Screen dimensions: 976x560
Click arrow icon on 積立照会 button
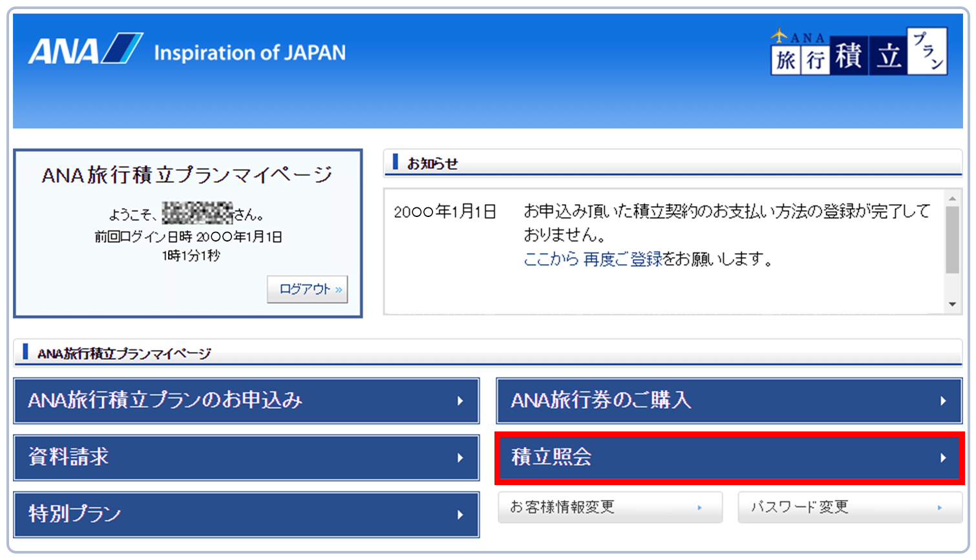point(943,458)
